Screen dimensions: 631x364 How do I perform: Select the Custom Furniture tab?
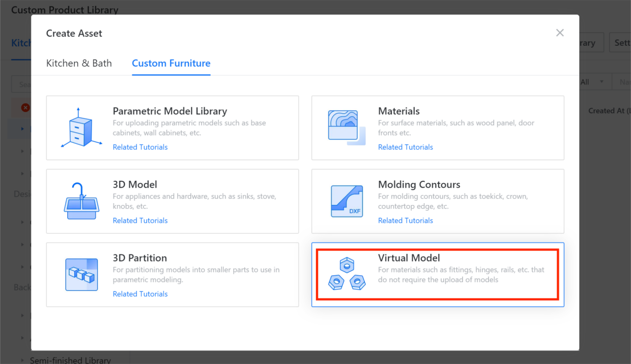(x=171, y=63)
